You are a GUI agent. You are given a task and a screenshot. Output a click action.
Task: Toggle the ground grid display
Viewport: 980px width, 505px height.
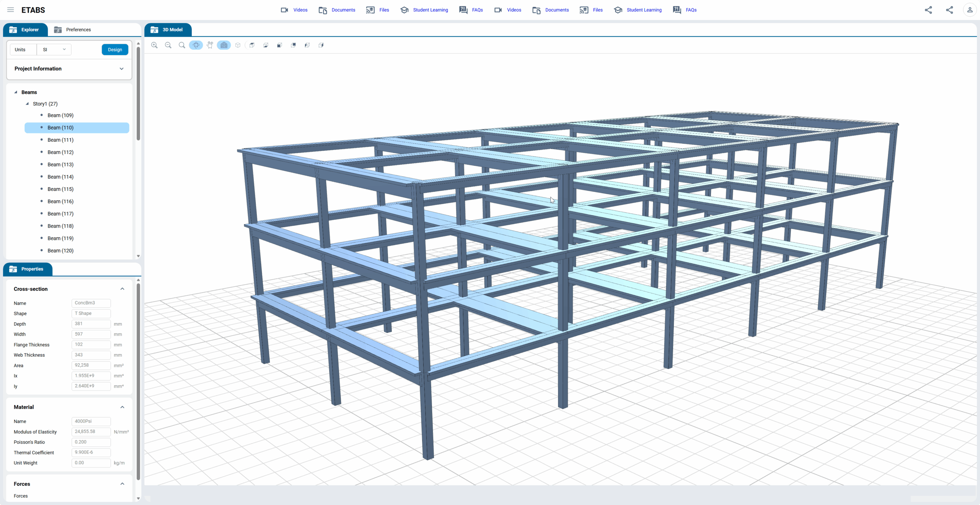pos(224,45)
